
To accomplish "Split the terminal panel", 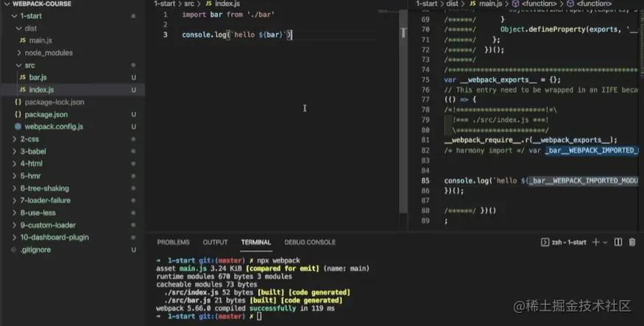I will [618, 242].
